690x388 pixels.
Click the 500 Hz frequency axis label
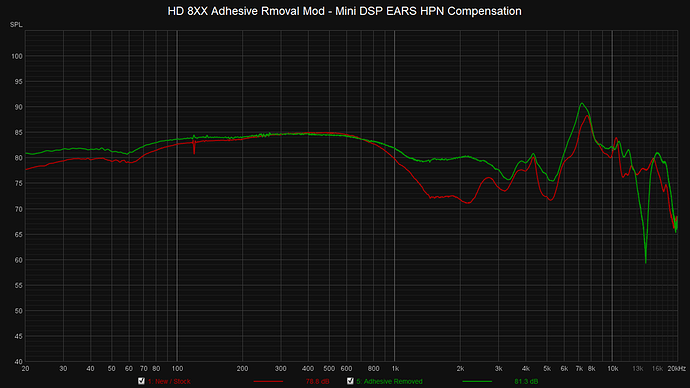click(329, 369)
